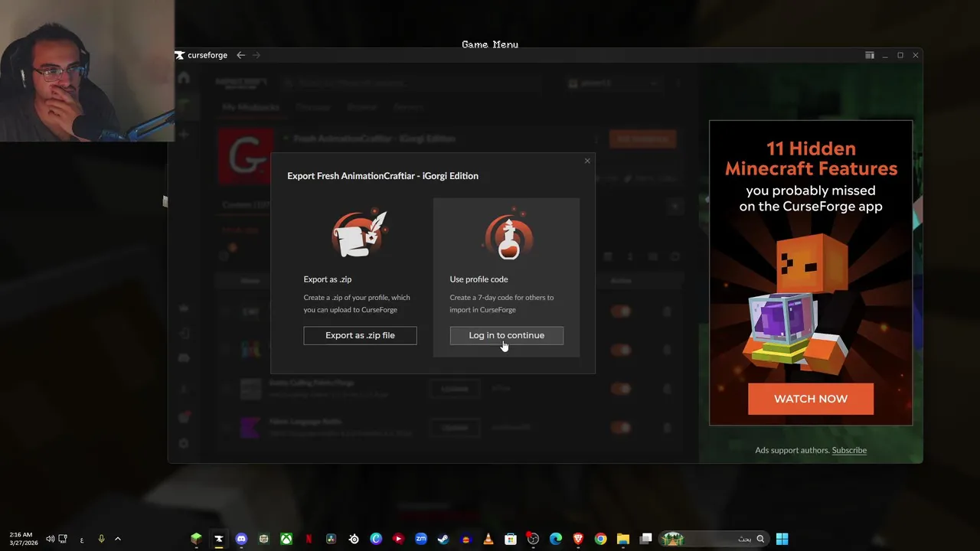Screen dimensions: 980x551
Task: Go back with CurseForge back arrow
Action: click(x=240, y=55)
